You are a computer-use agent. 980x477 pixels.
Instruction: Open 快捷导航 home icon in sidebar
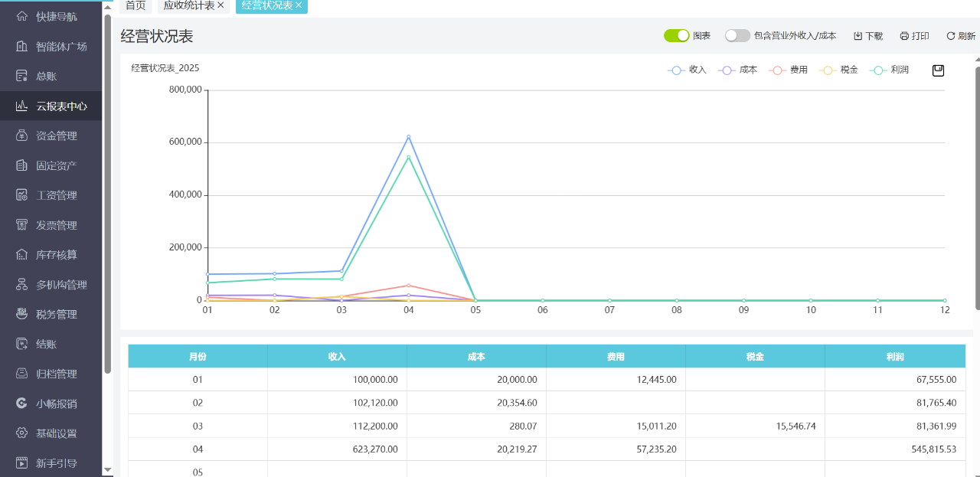click(x=21, y=16)
